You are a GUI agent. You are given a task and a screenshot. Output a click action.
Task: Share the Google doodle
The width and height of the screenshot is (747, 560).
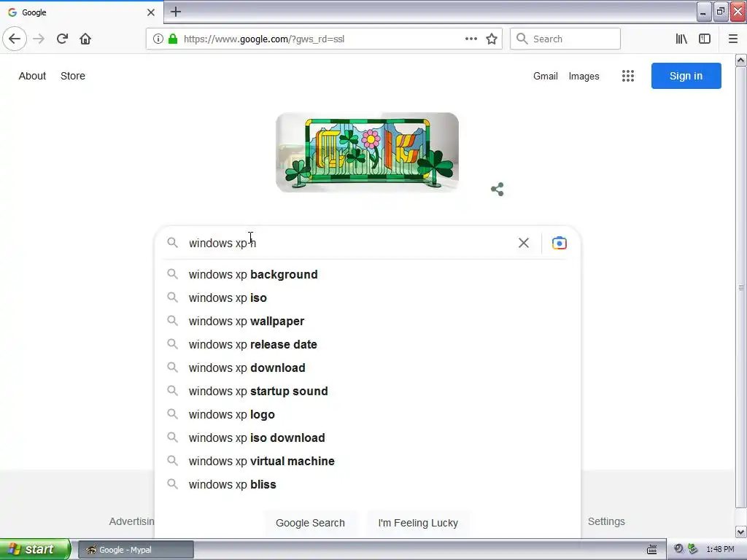point(497,189)
